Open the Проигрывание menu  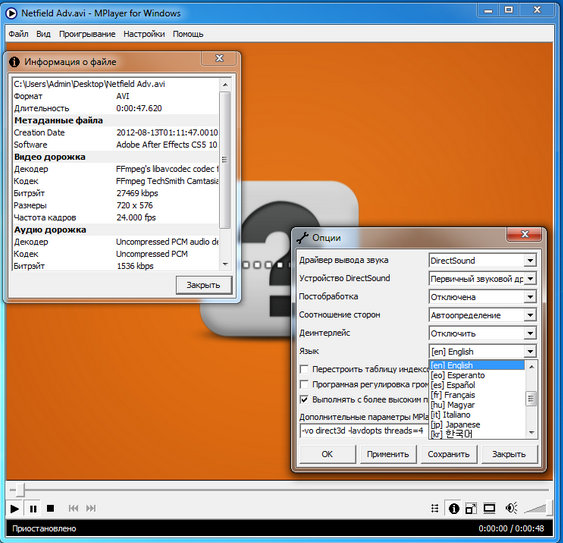click(x=87, y=34)
